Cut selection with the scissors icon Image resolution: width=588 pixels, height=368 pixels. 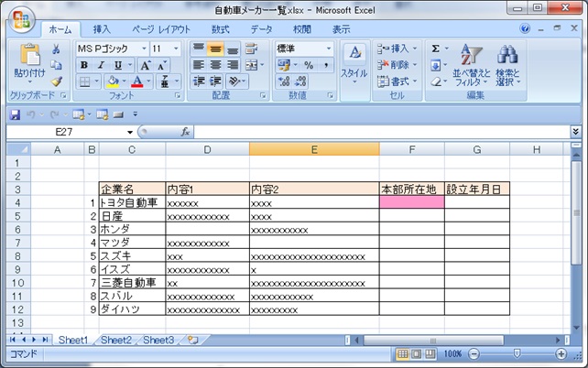click(56, 49)
